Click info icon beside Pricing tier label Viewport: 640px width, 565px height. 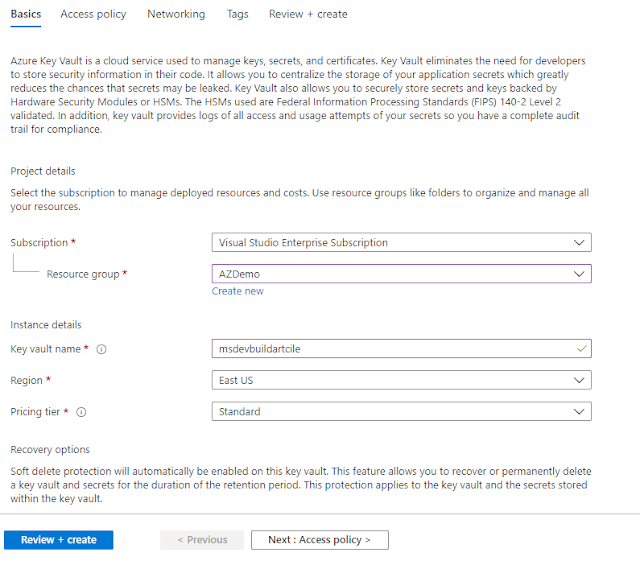(82, 412)
